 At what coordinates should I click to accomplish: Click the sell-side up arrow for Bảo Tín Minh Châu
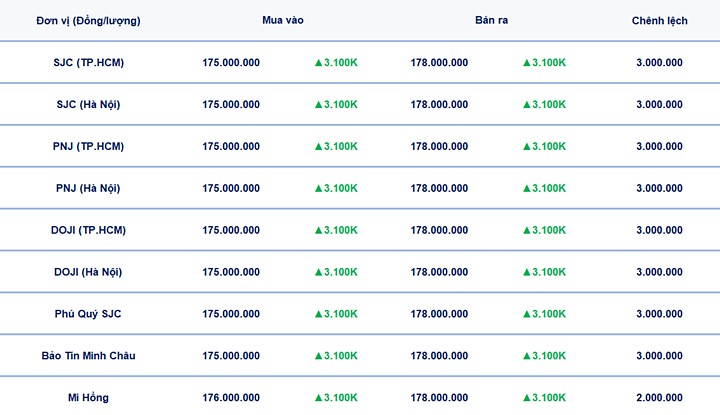[x=527, y=356]
